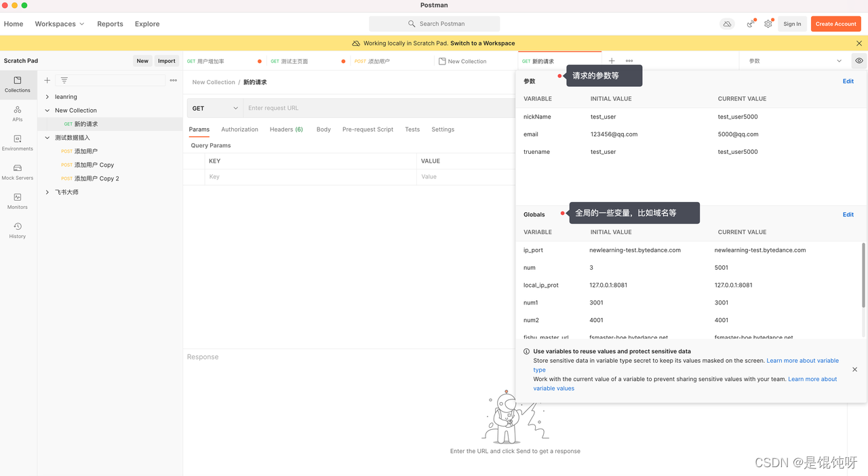Click Switch to a Workspace link
868x476 pixels.
[x=483, y=43]
